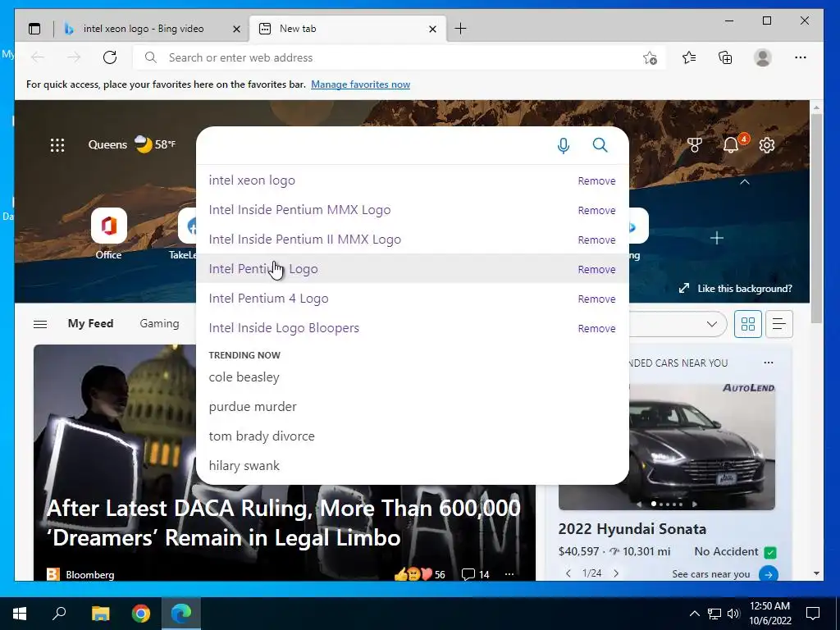Refresh the page
This screenshot has width=840, height=630.
110,57
